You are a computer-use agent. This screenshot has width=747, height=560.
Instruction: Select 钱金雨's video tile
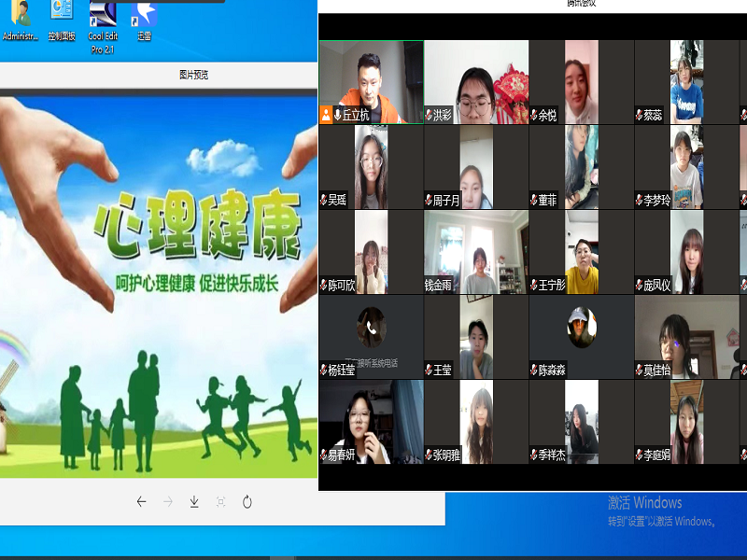(476, 252)
